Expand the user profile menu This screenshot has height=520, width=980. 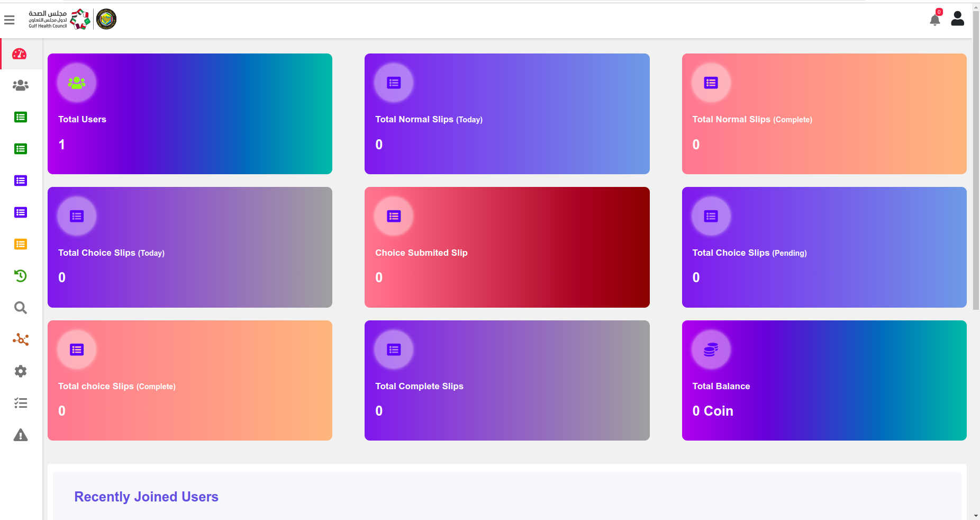pyautogui.click(x=957, y=19)
